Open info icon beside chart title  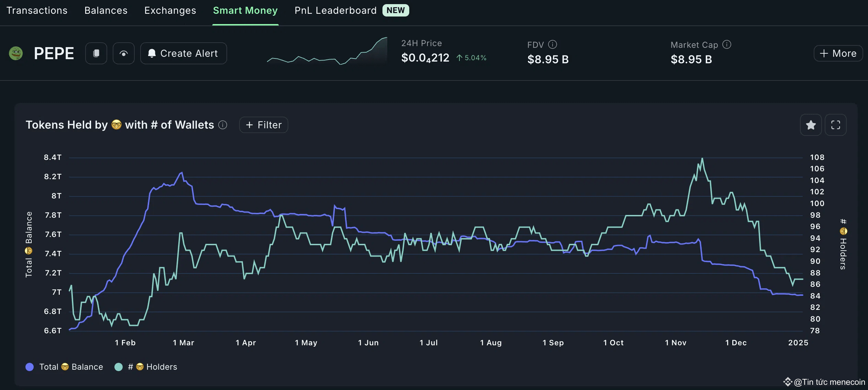pos(223,125)
